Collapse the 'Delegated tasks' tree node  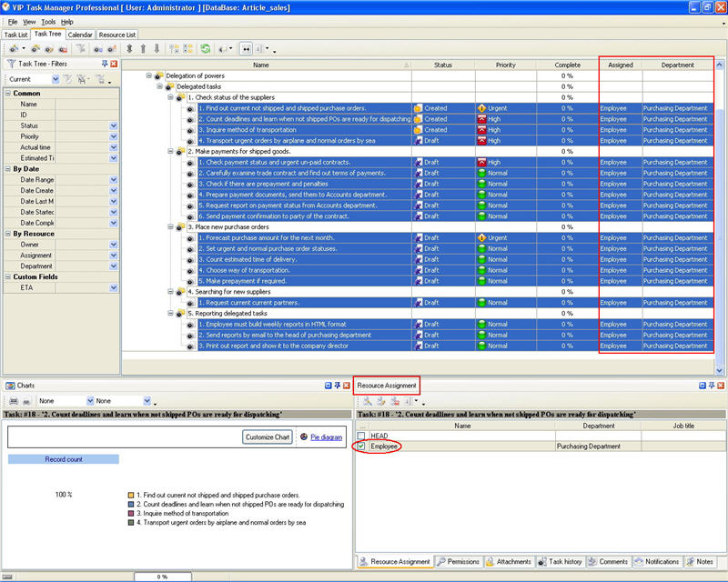pyautogui.click(x=160, y=86)
